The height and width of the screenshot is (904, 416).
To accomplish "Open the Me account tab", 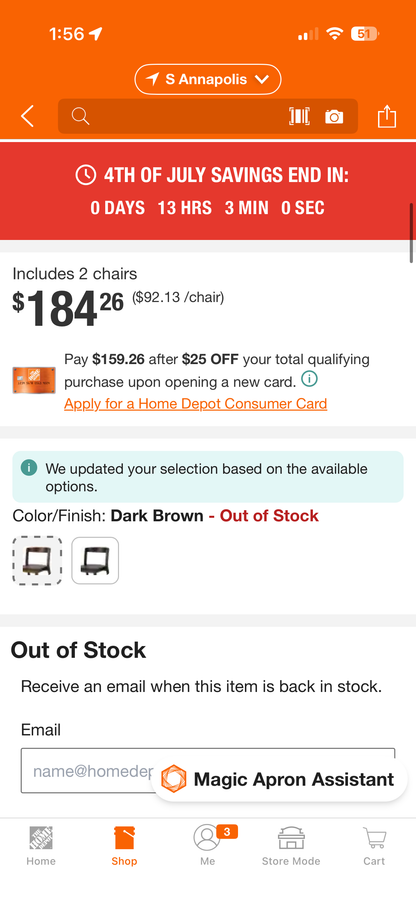I will click(208, 846).
